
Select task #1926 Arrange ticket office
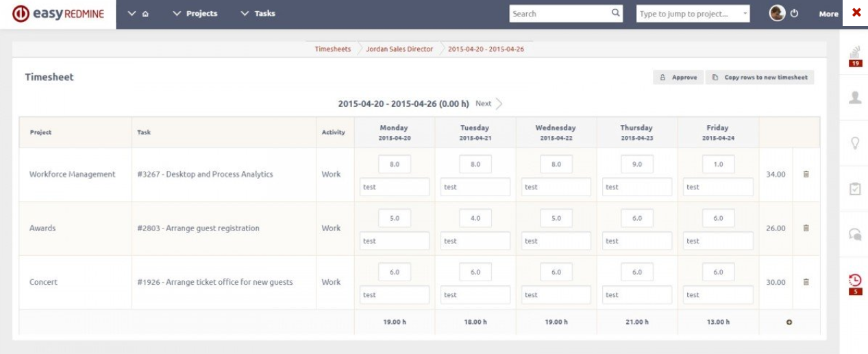pyautogui.click(x=214, y=282)
